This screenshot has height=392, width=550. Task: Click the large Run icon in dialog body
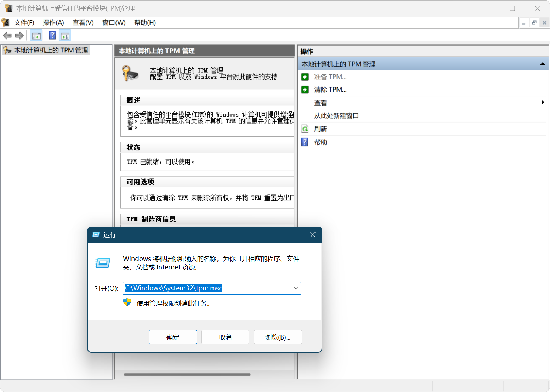[x=103, y=263]
